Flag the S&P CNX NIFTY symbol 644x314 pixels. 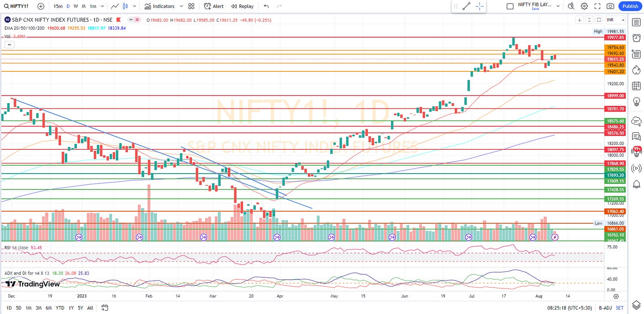(x=119, y=20)
